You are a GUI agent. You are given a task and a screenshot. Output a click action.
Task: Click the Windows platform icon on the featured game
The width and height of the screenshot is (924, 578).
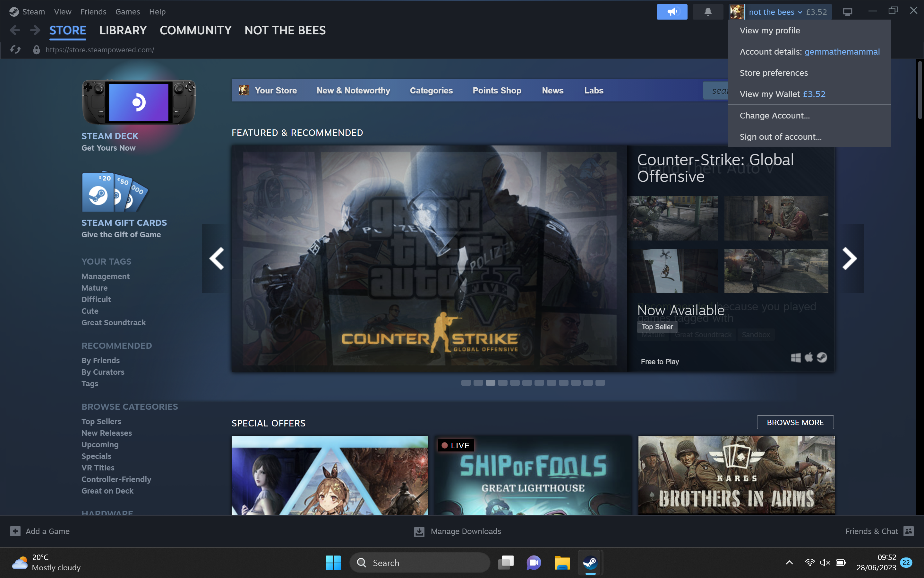796,357
